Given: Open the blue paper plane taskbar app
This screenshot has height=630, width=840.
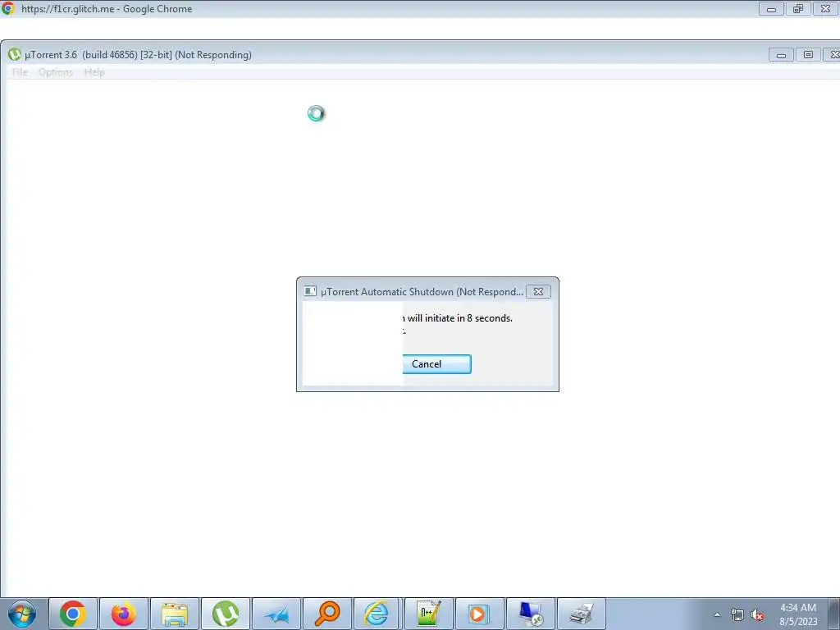Looking at the screenshot, I should point(276,614).
